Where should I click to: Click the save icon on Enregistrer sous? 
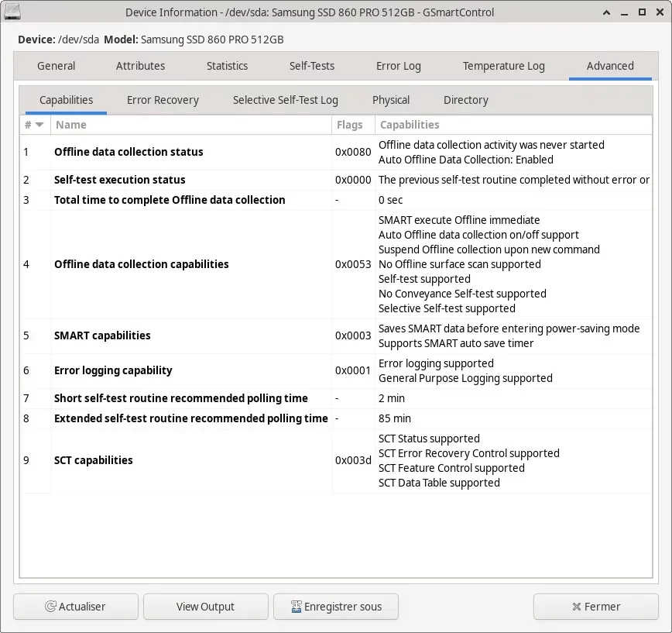click(297, 607)
